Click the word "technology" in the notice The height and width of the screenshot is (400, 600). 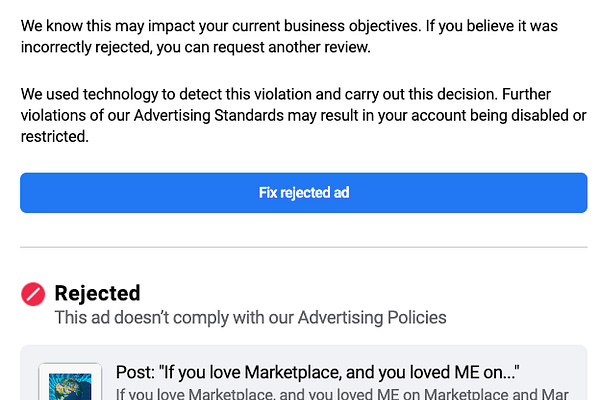click(x=121, y=94)
